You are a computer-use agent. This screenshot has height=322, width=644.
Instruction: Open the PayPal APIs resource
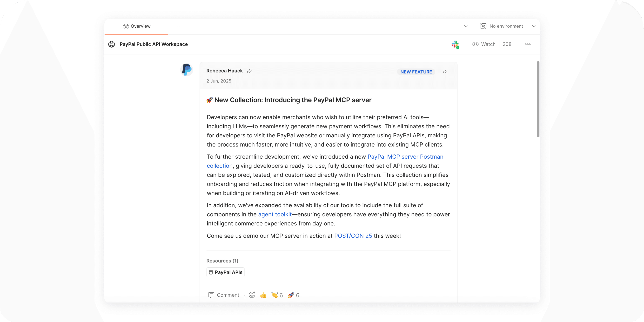click(x=226, y=272)
